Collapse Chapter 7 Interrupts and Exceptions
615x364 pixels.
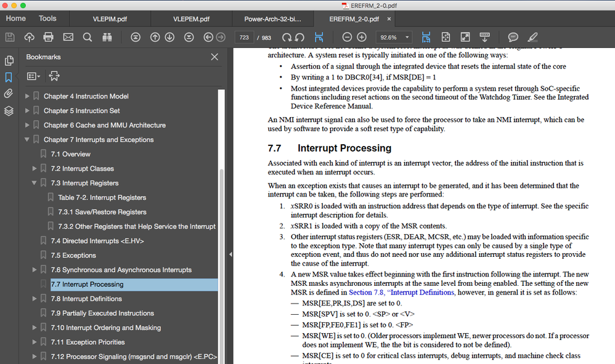point(27,139)
